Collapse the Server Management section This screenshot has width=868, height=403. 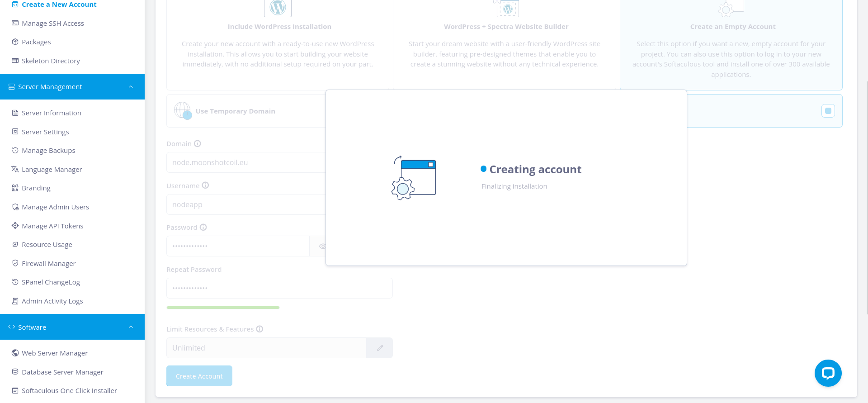tap(131, 86)
